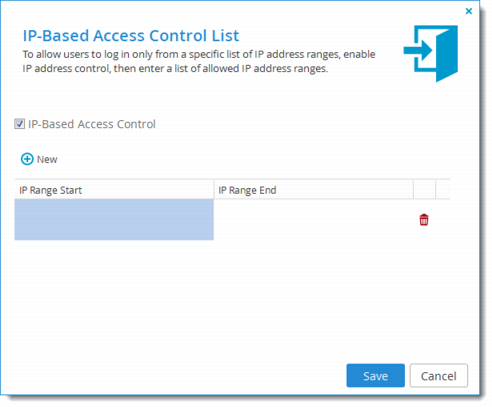Click the description paragraph about IP ranges
Screen dimensions: 492x407
click(199, 61)
